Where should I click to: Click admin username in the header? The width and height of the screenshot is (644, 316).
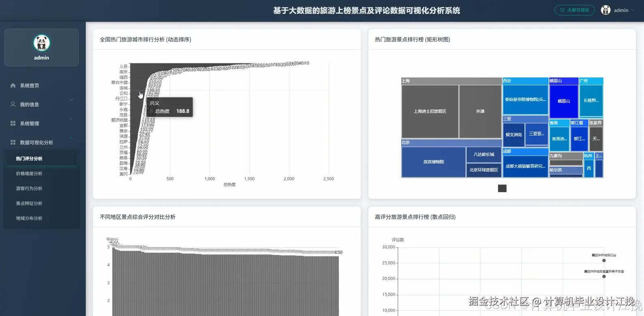(621, 11)
